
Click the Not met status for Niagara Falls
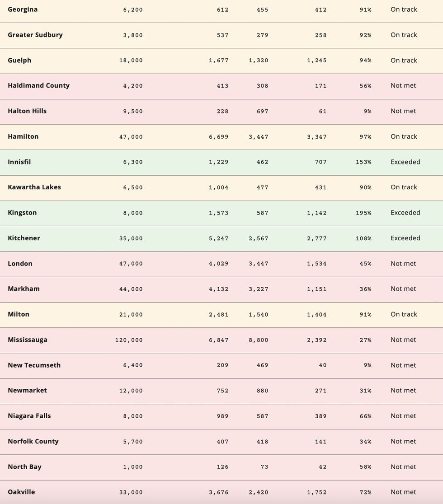coord(403,416)
